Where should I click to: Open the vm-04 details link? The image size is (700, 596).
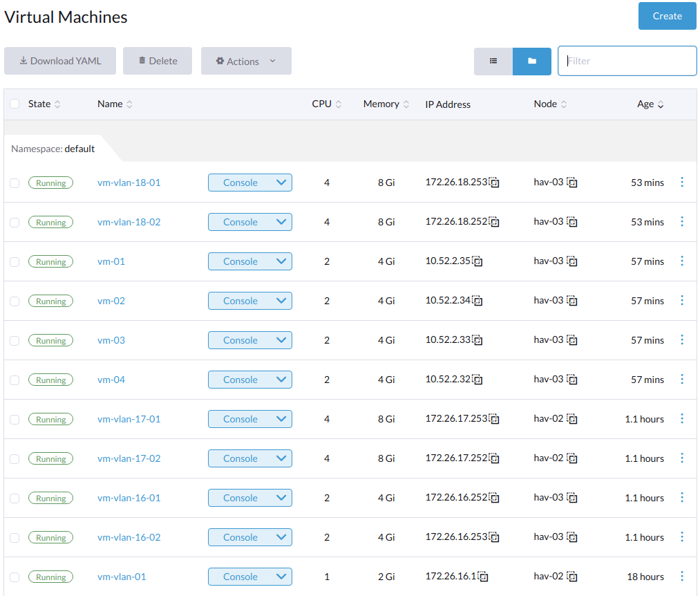coord(111,380)
